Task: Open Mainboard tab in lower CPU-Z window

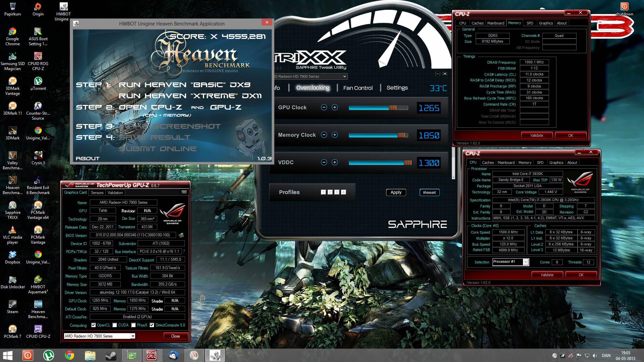Action: point(506,163)
